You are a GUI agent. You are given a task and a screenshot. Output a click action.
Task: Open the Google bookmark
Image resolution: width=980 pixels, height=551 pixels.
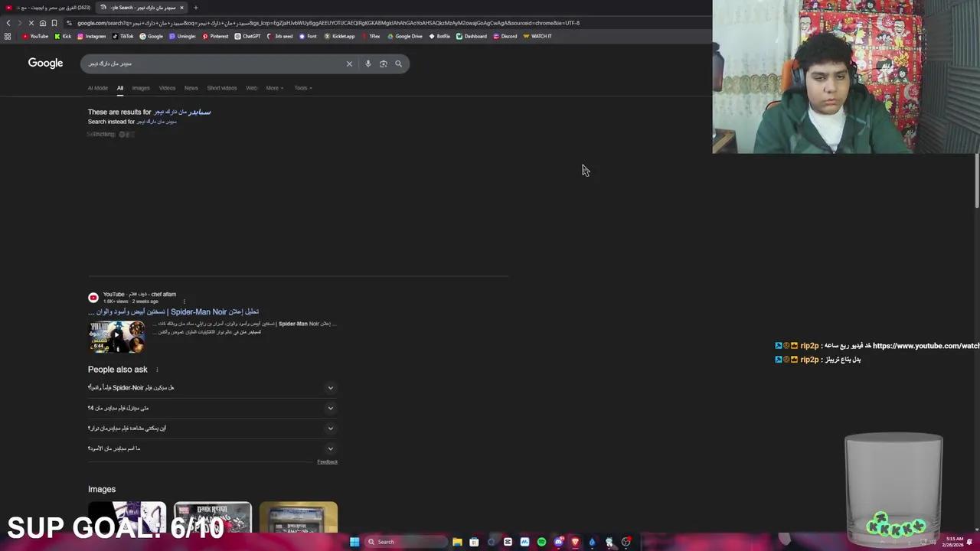coord(151,36)
